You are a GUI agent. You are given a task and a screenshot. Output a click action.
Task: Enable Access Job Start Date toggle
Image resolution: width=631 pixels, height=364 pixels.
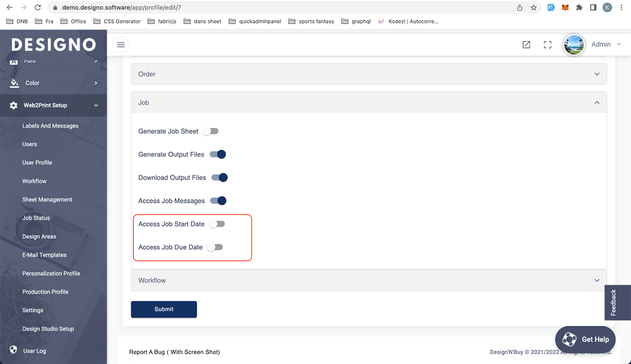216,224
